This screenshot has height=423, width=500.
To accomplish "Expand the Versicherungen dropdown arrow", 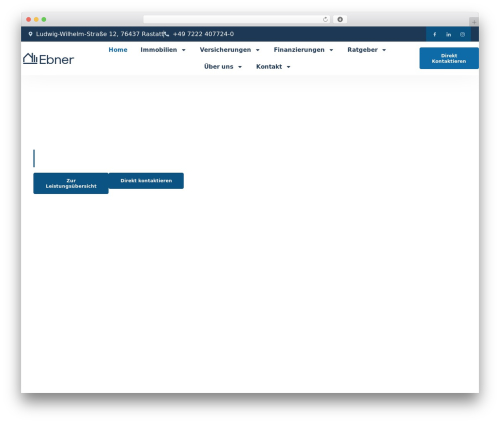I will click(257, 50).
